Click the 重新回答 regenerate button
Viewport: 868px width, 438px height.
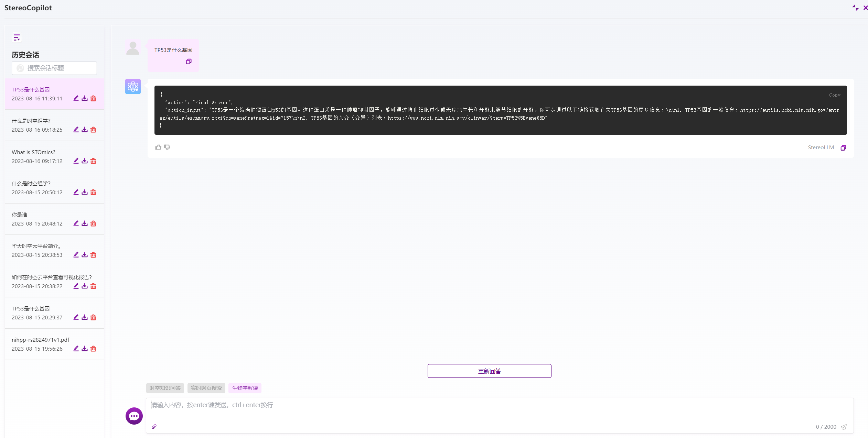[x=489, y=371]
